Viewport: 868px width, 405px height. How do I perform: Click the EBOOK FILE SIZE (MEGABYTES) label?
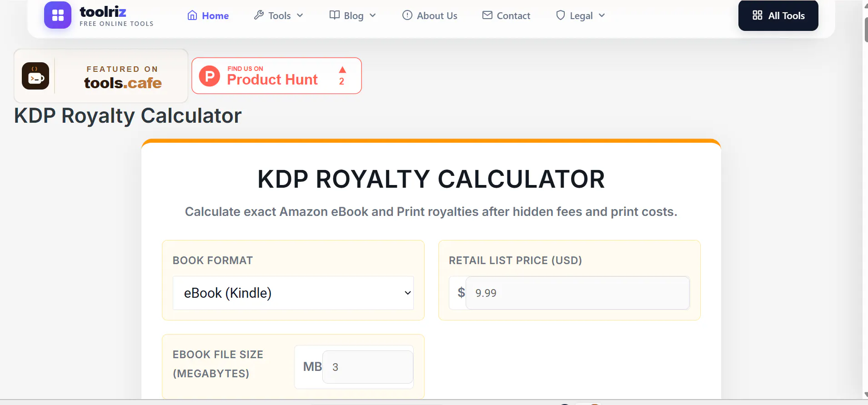point(218,364)
